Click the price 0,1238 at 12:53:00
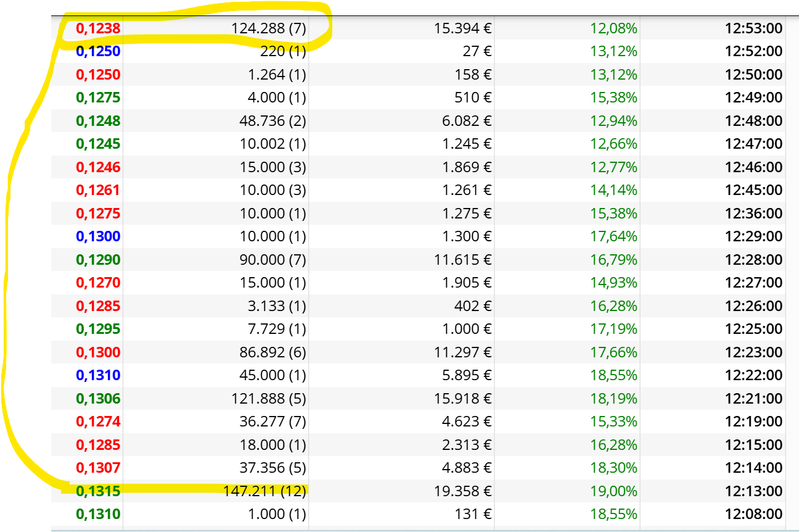This screenshot has height=532, width=799. tap(98, 28)
